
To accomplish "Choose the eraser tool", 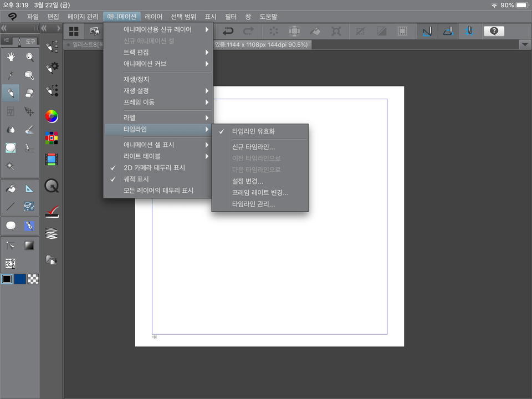I will click(x=29, y=93).
